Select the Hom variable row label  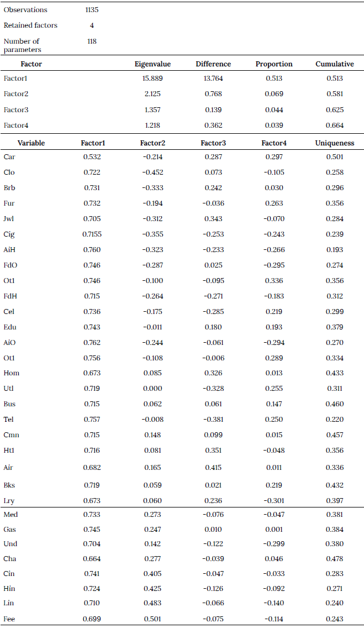(x=11, y=374)
